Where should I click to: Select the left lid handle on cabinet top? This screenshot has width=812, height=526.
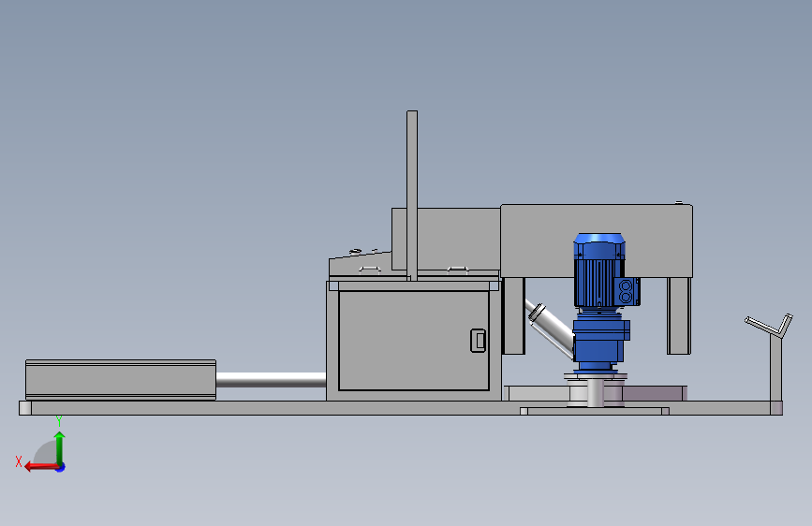click(x=370, y=269)
